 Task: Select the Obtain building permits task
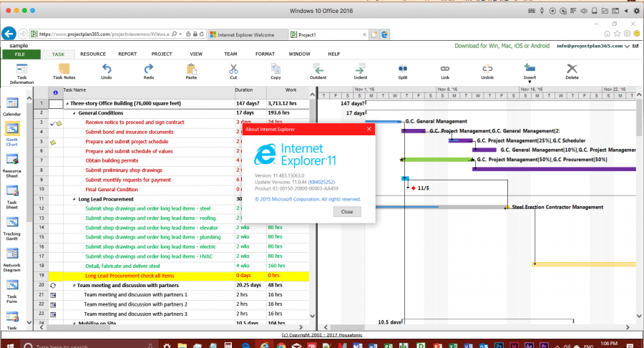(112, 160)
